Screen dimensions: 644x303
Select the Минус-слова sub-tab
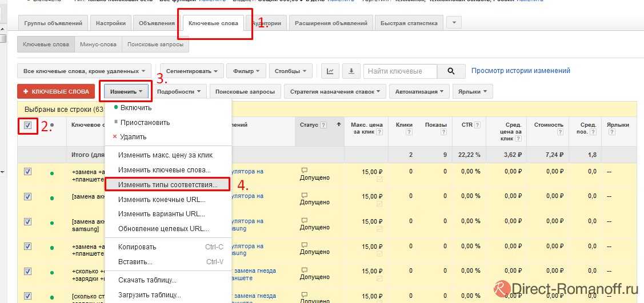[98, 45]
